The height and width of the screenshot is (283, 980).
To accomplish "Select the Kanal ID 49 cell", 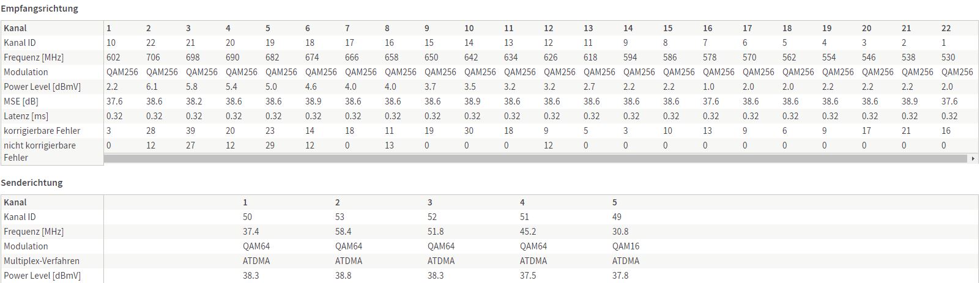I will [x=617, y=217].
